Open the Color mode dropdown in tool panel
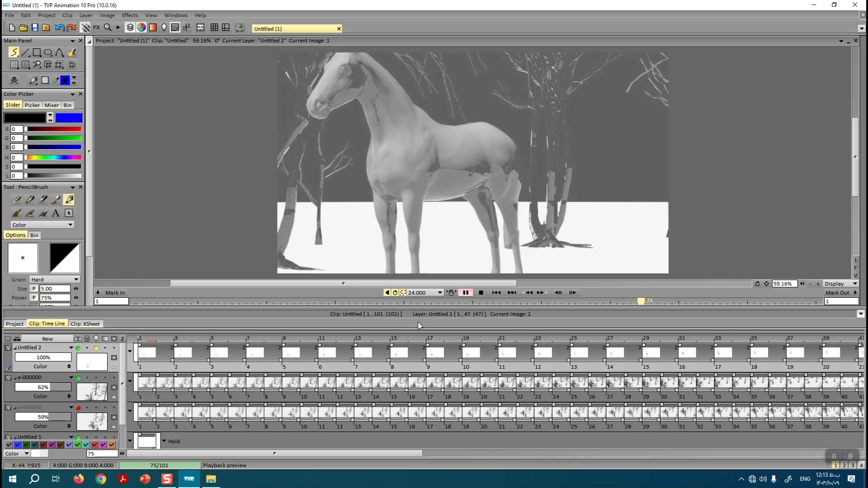The width and height of the screenshot is (868, 488). [42, 225]
